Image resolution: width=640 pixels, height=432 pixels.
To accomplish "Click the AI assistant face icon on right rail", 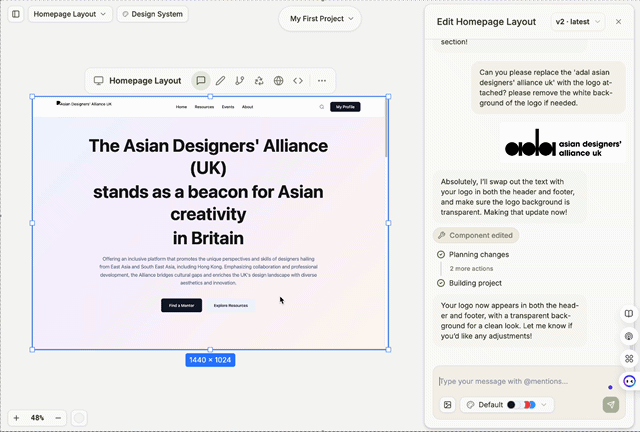I will pos(629,381).
